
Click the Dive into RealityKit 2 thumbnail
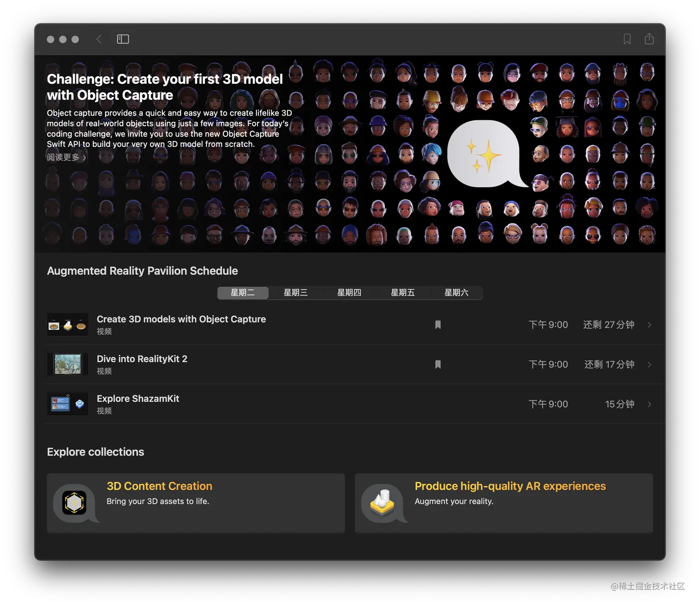[68, 365]
